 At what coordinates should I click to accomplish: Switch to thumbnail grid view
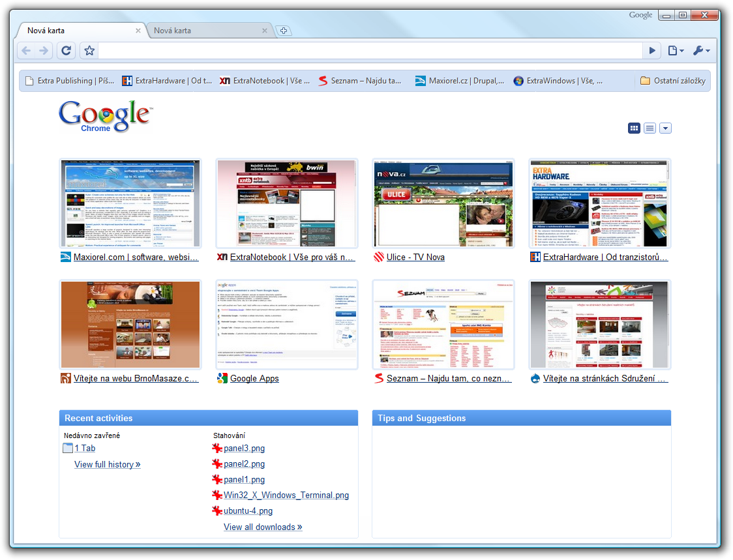point(634,128)
